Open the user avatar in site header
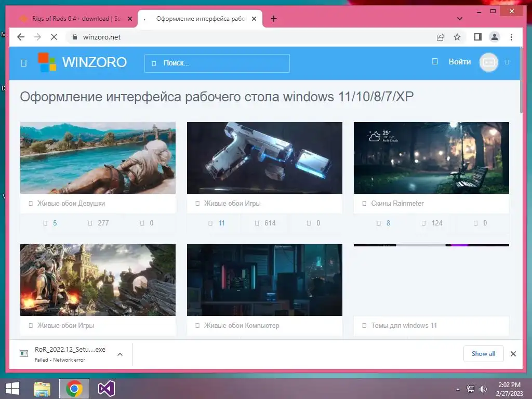Viewport: 532px width, 399px height. (x=488, y=62)
